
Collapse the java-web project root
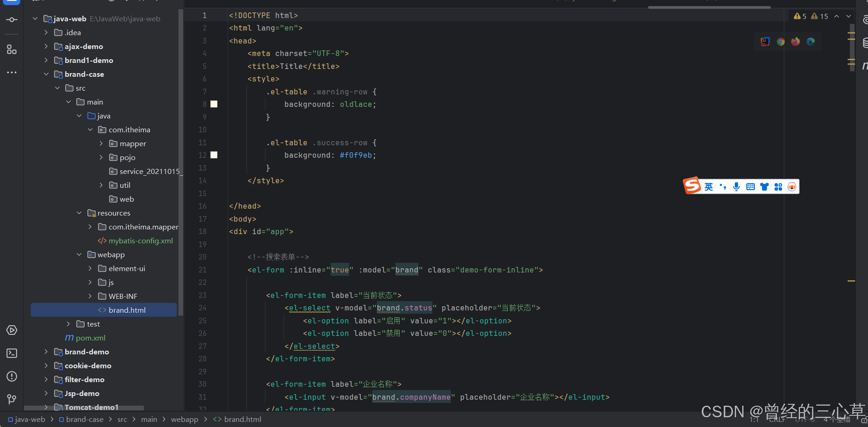[35, 19]
